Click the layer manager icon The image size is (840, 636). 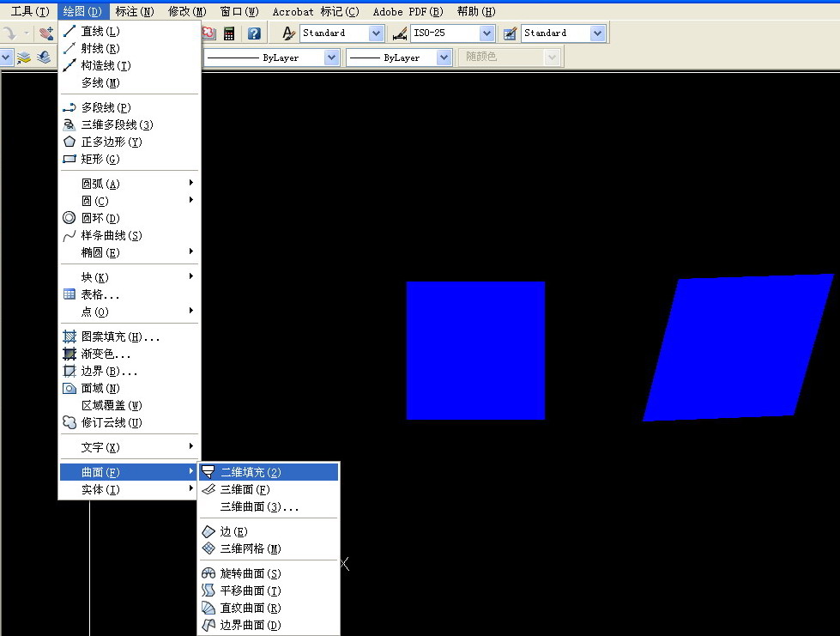pos(23,58)
